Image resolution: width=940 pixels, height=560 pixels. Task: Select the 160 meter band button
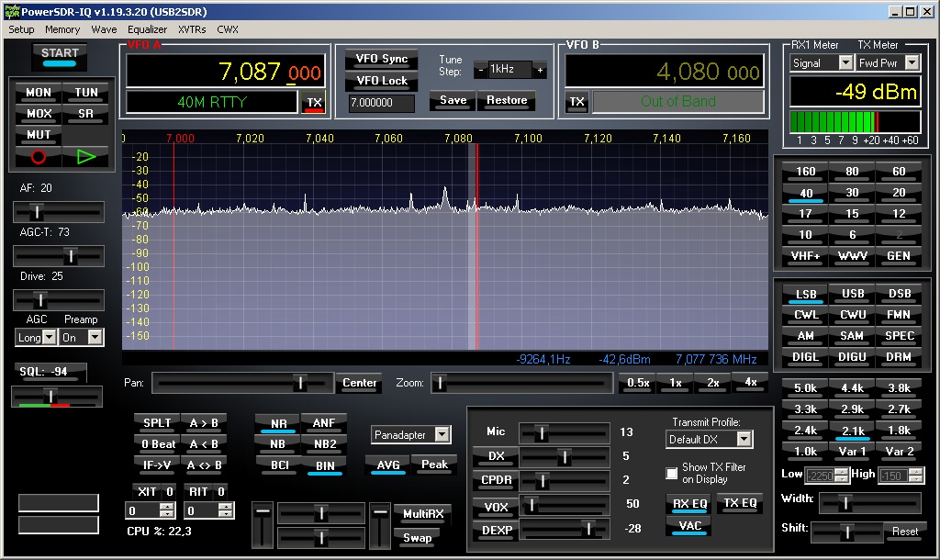806,172
